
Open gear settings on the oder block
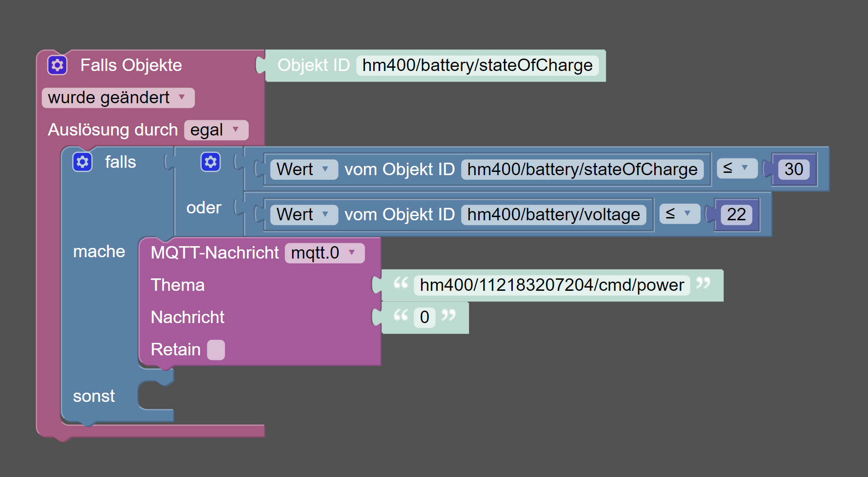(x=211, y=162)
